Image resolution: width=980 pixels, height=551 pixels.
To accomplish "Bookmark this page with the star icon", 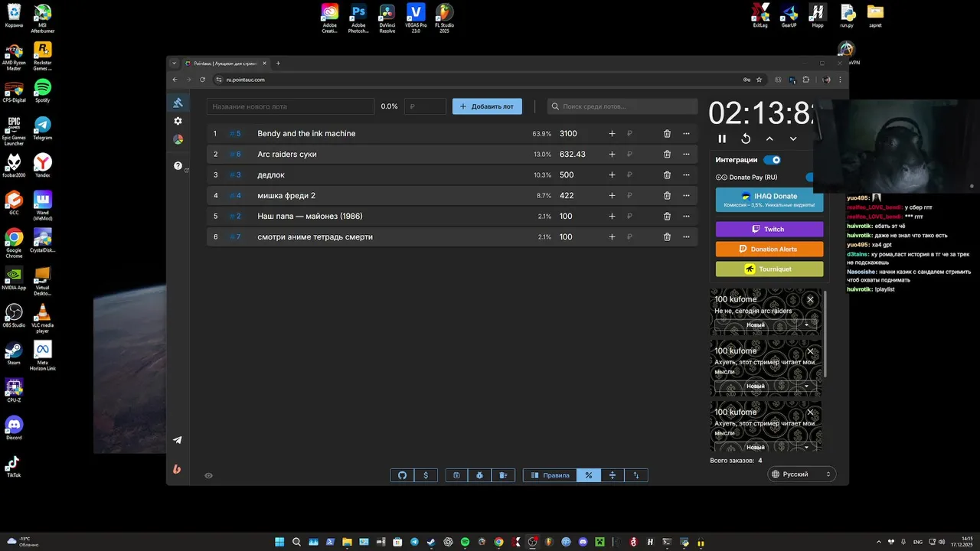I will click(x=759, y=80).
